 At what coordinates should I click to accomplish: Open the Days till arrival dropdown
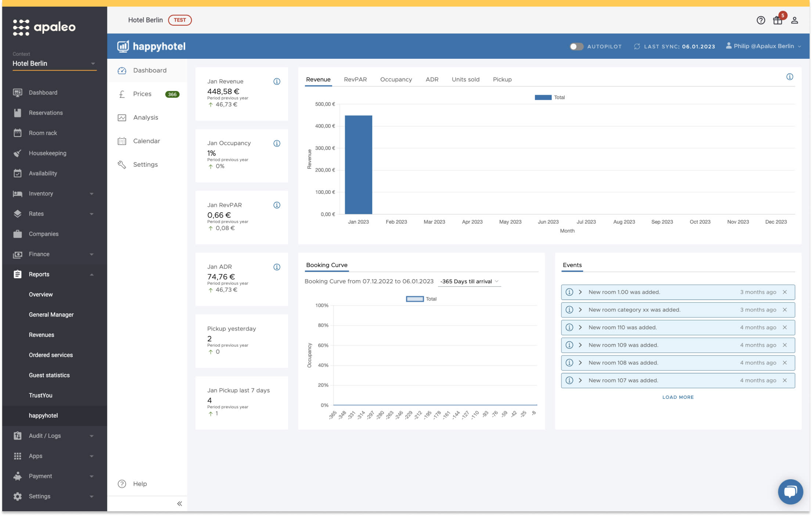coord(469,281)
